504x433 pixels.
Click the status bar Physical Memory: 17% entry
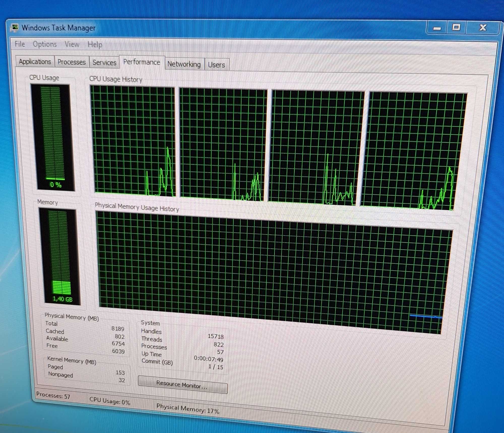(188, 409)
